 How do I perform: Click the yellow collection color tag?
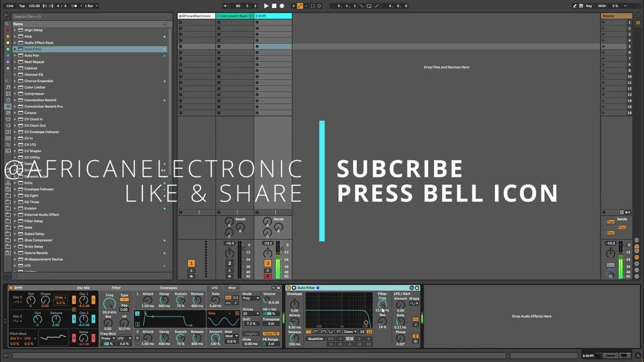tap(8, 43)
